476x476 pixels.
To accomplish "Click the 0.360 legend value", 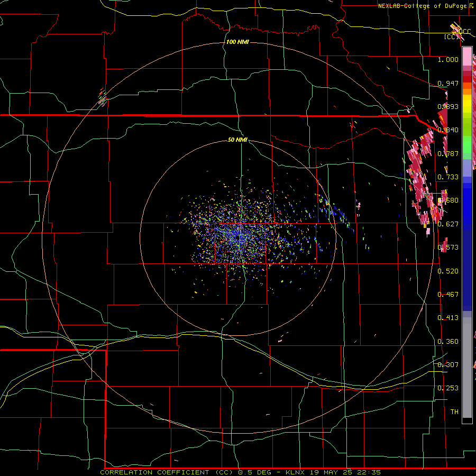I will pyautogui.click(x=448, y=342).
